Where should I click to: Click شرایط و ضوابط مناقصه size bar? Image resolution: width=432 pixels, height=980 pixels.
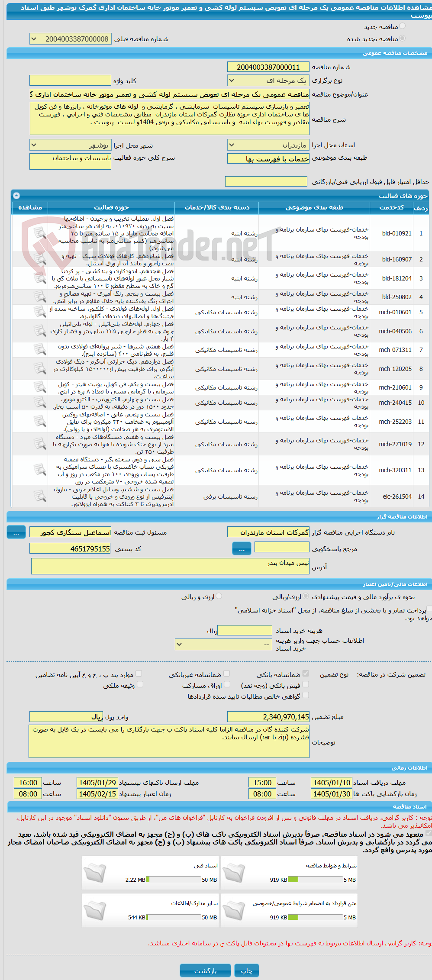315,880
